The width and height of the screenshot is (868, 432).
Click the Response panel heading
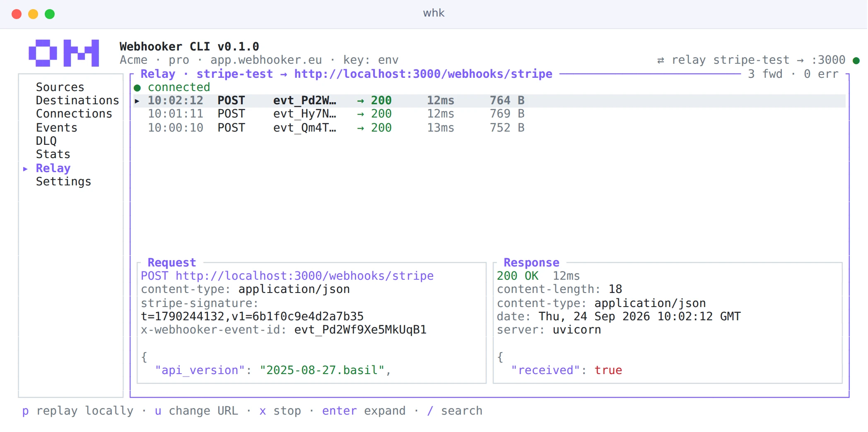[531, 263]
